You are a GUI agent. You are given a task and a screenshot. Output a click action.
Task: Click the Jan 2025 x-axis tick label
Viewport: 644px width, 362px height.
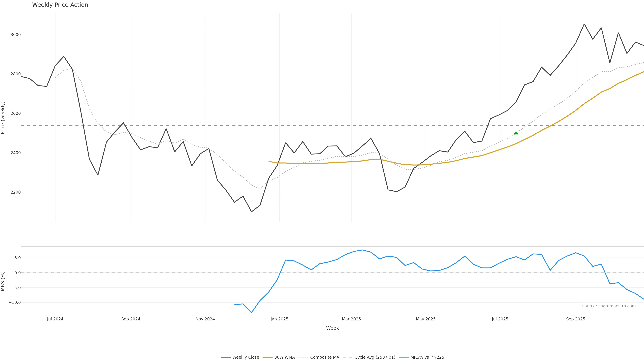tap(279, 319)
